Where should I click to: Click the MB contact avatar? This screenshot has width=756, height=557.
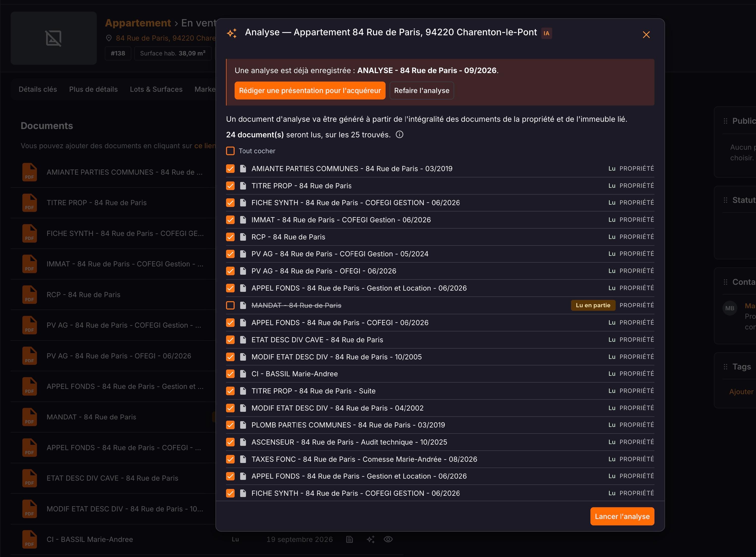(730, 308)
